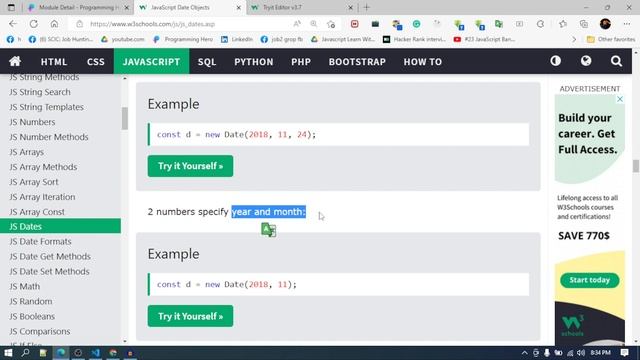The image size is (640, 360).
Task: Add page to favorites star icon
Action: [x=331, y=24]
